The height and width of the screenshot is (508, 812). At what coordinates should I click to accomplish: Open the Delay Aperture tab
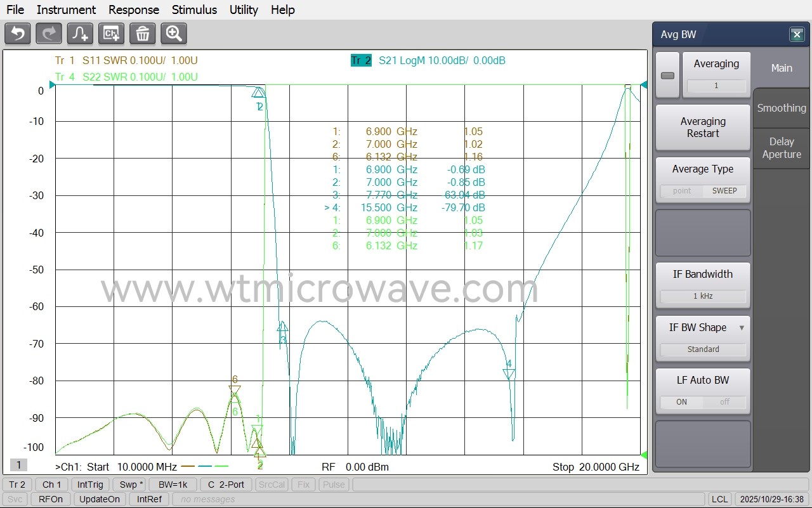tap(781, 148)
